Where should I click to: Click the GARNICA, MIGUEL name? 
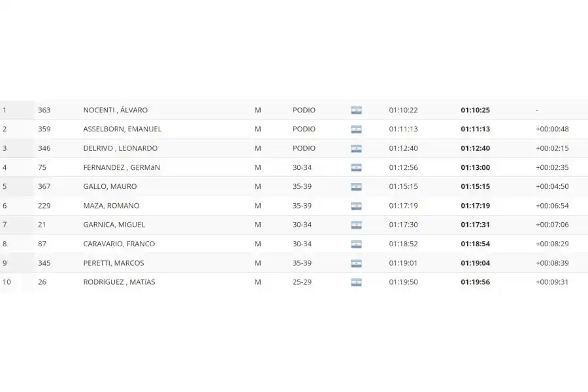pos(114,225)
